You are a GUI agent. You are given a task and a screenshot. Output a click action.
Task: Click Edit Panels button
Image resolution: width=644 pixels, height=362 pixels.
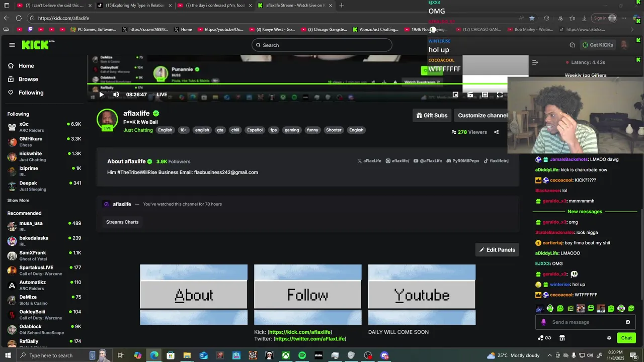point(497,250)
